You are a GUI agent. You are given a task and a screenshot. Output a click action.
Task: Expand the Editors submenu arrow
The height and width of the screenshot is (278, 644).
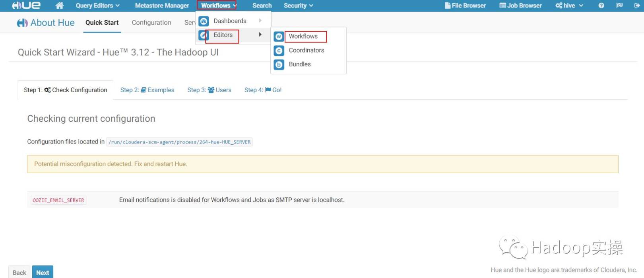click(x=260, y=35)
